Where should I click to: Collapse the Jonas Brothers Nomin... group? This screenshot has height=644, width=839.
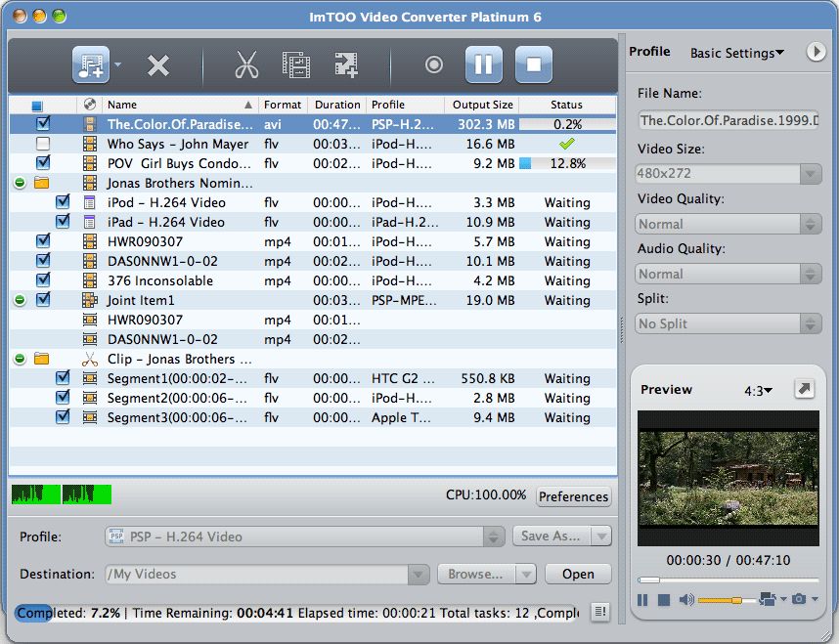[20, 183]
